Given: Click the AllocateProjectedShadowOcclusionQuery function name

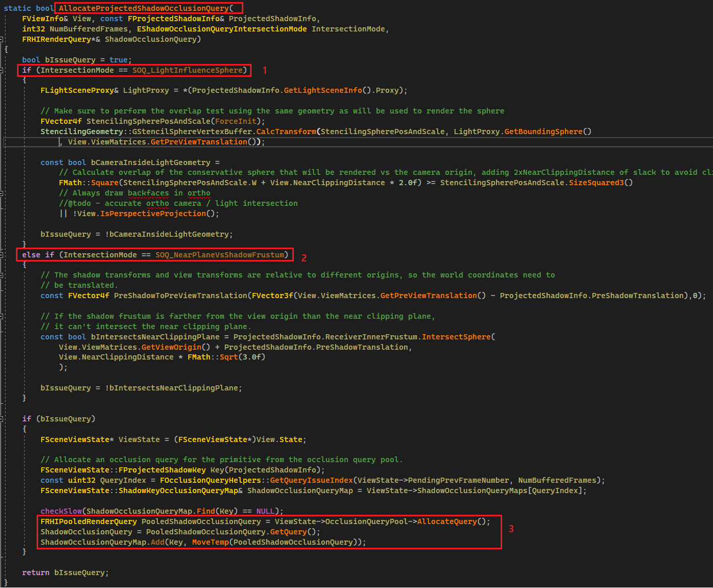Looking at the screenshot, I should tap(144, 8).
